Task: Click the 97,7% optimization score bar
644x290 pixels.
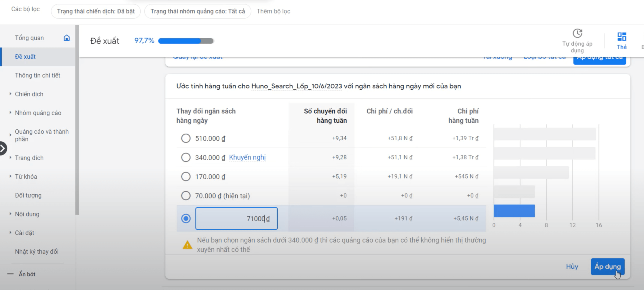Action: point(186,41)
